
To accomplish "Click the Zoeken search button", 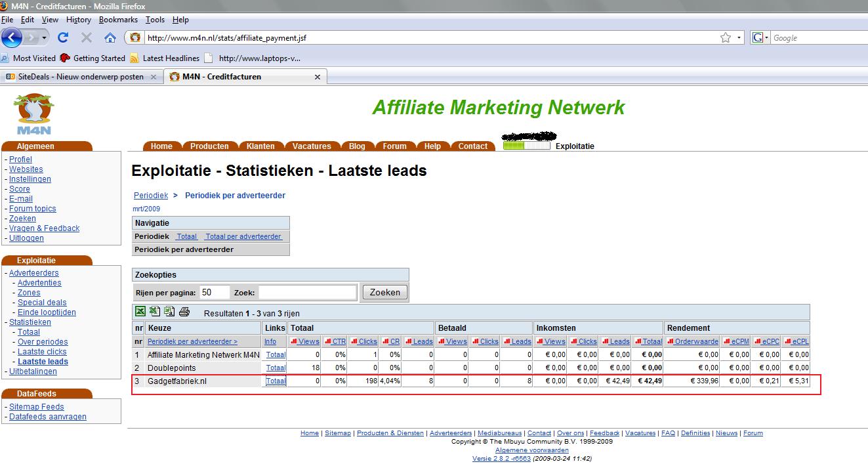I will pyautogui.click(x=384, y=292).
